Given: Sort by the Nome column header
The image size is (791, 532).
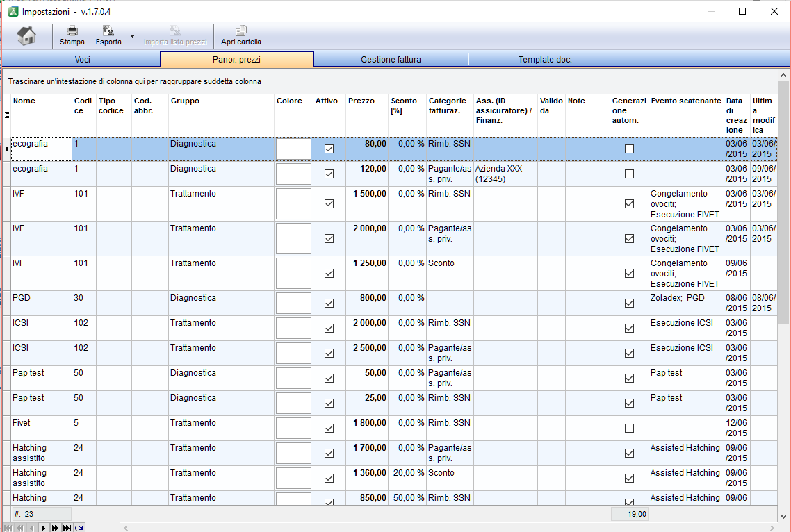Looking at the screenshot, I should pyautogui.click(x=42, y=115).
